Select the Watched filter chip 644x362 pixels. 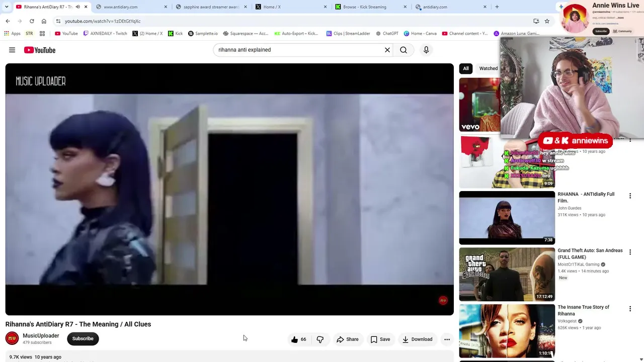click(489, 68)
